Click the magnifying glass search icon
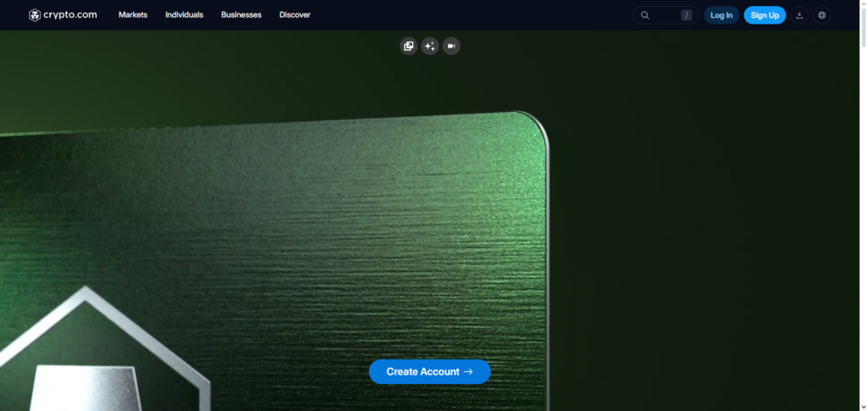868x411 pixels. tap(645, 15)
